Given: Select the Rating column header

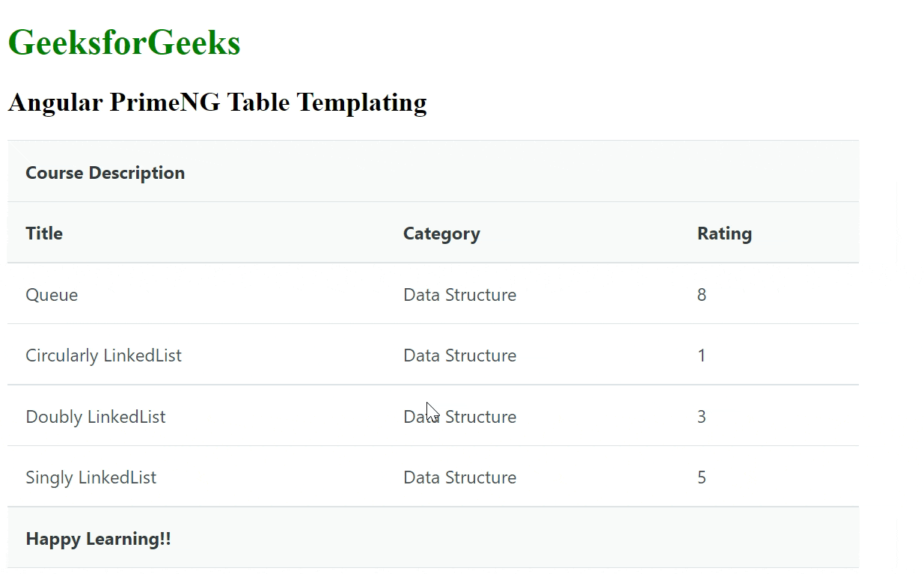Looking at the screenshot, I should pyautogui.click(x=724, y=233).
